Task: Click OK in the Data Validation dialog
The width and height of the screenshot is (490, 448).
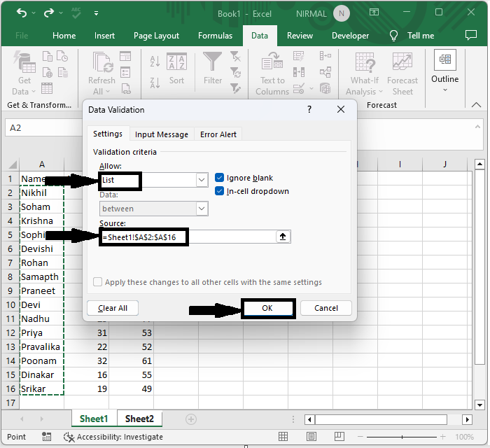Action: (x=267, y=308)
